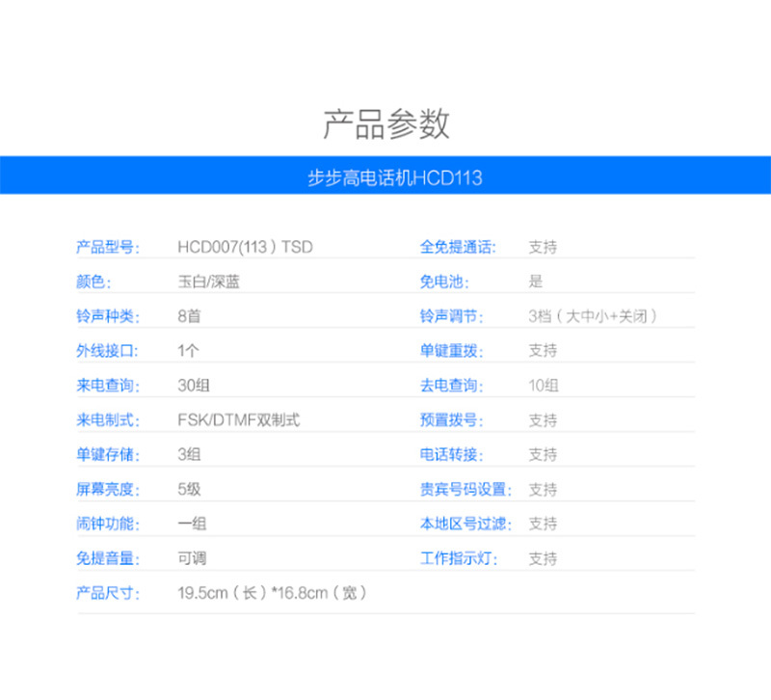Select the 颜色 label
771x700 pixels.
[93, 282]
